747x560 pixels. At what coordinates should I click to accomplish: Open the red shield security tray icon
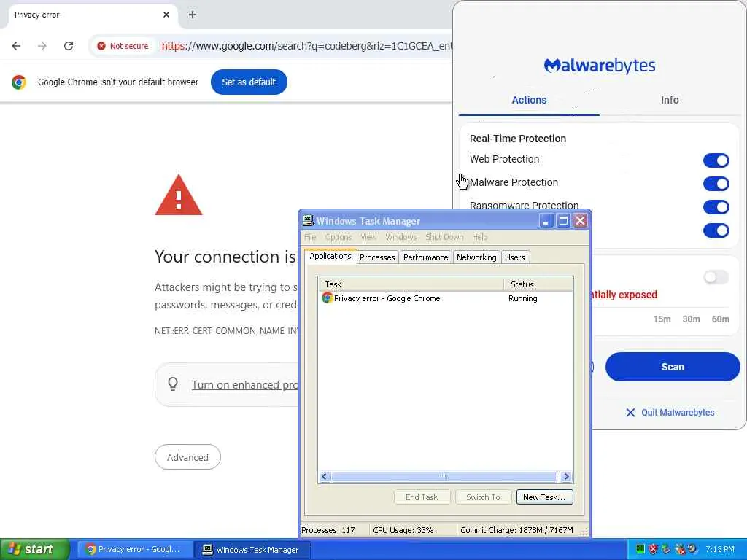[653, 549]
